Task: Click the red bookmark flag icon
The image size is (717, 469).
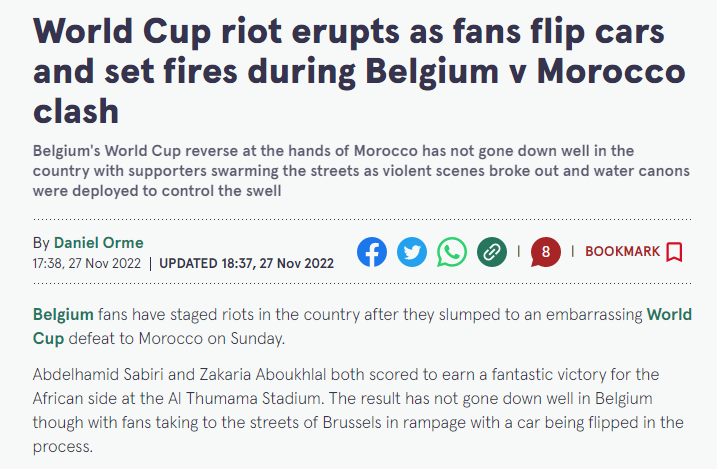Action: 674,252
